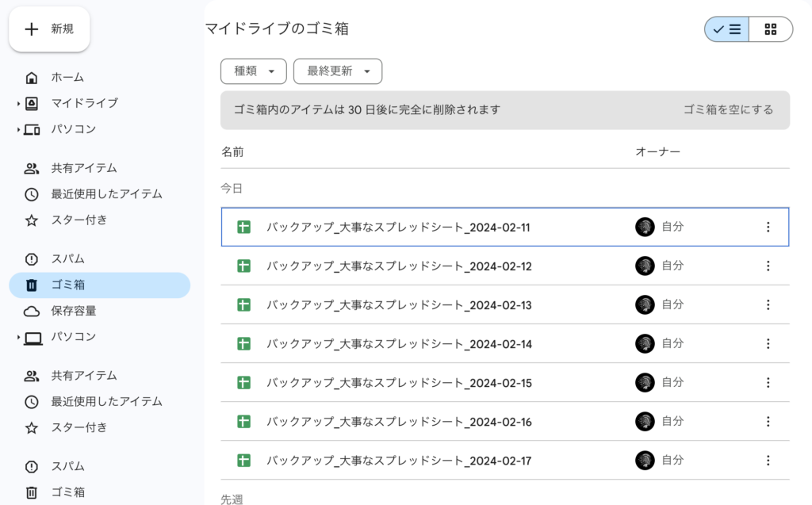812x505 pixels.
Task: Open the first 最近使用したアイテム clock icon
Action: (x=32, y=194)
